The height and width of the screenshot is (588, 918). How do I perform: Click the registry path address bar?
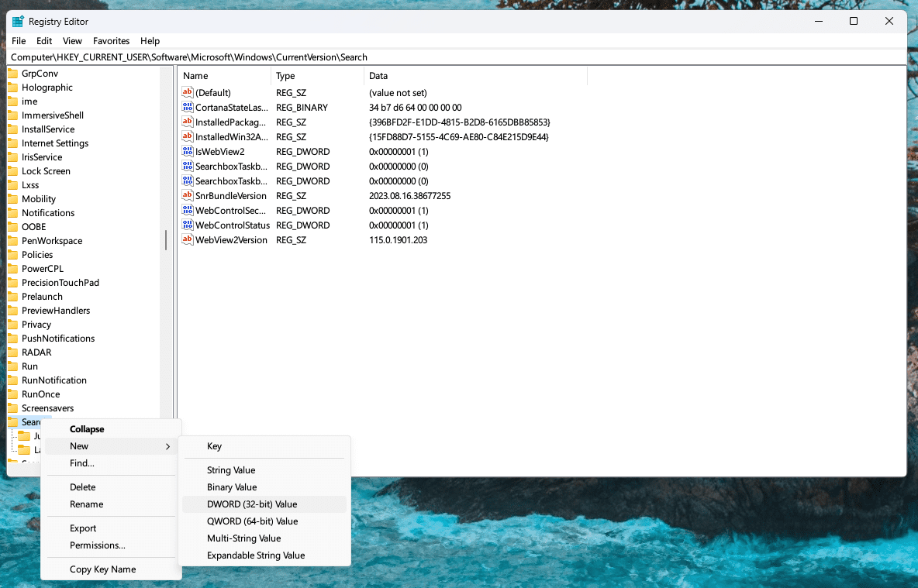457,57
